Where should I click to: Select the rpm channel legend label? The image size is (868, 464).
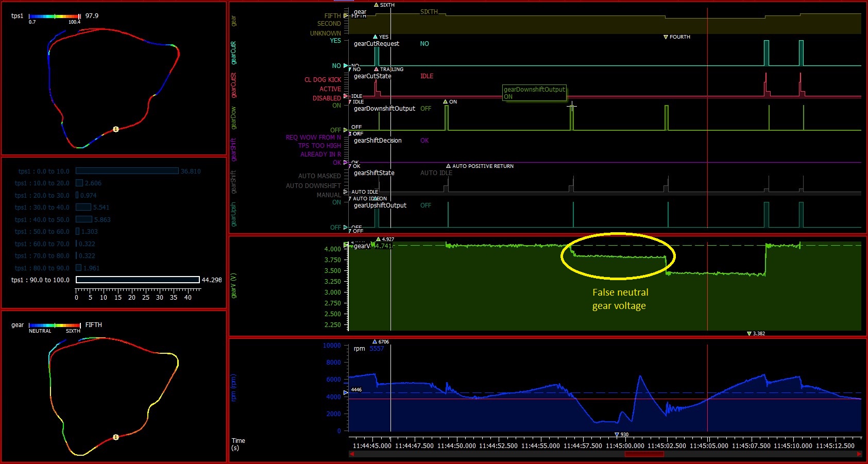coord(360,349)
